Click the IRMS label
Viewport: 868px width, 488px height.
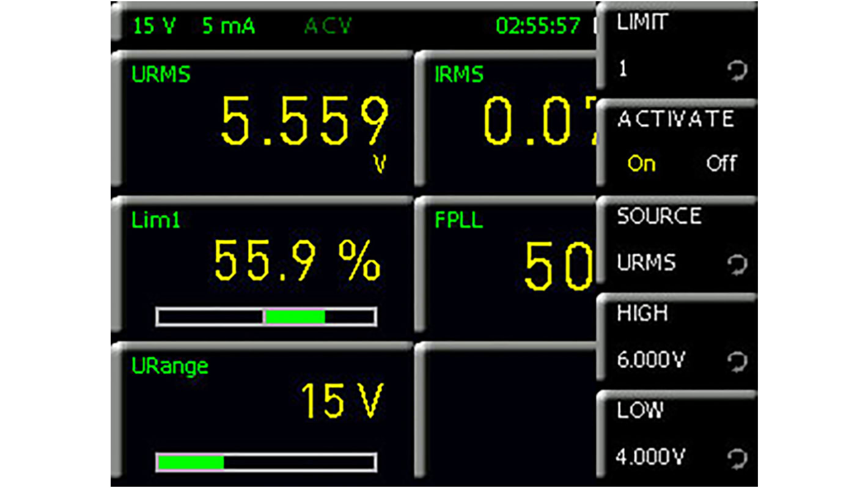[459, 75]
